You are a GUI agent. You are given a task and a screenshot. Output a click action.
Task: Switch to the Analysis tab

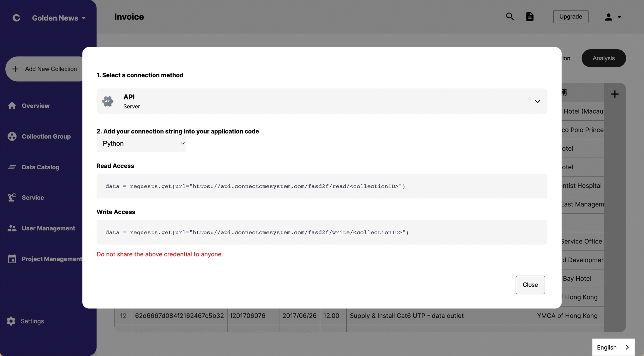coord(603,58)
